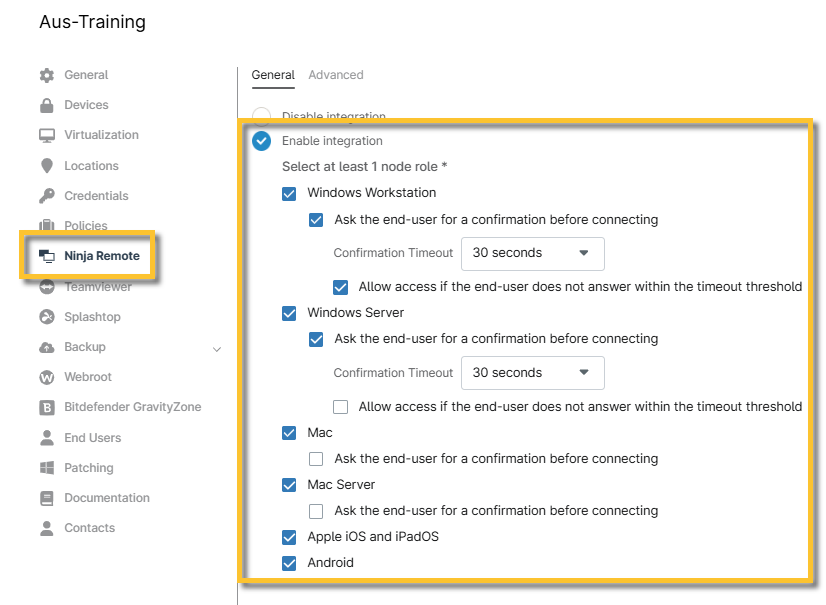
Task: Click the Splashtop icon in sidebar
Action: click(x=46, y=317)
